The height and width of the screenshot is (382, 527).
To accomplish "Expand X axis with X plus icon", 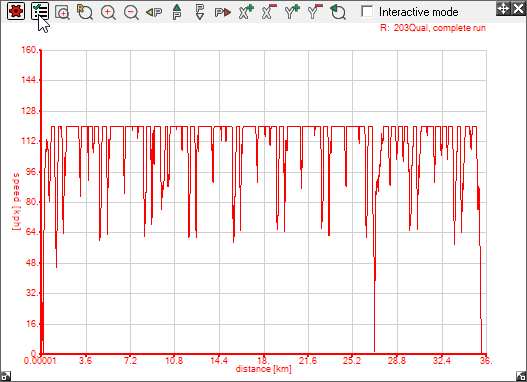I will click(x=246, y=12).
